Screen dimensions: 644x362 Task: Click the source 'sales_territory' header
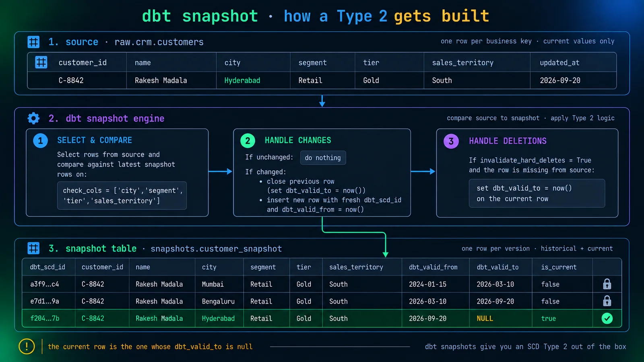[462, 63]
